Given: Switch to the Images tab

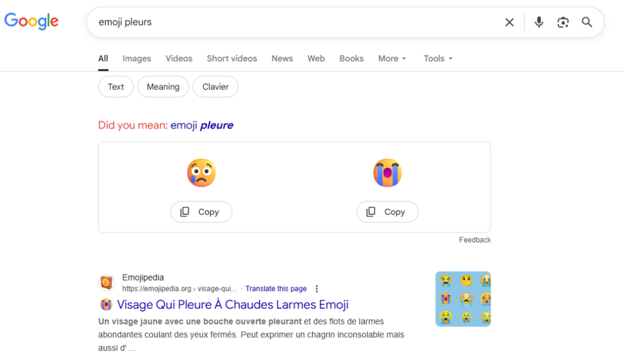Looking at the screenshot, I should [x=136, y=58].
